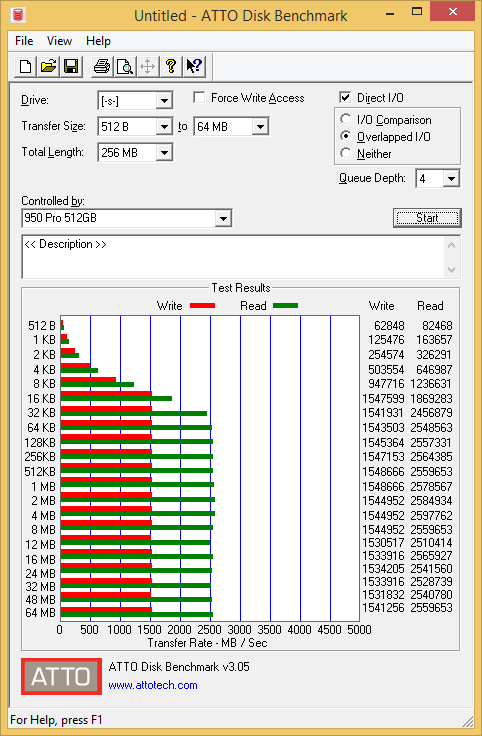The image size is (482, 736).
Task: Open the File menu
Action: 24,41
